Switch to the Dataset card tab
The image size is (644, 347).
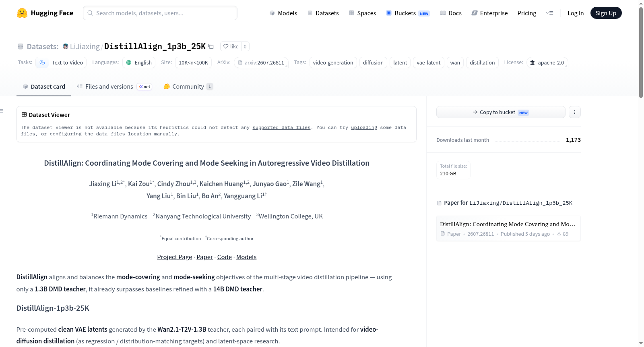[43, 86]
